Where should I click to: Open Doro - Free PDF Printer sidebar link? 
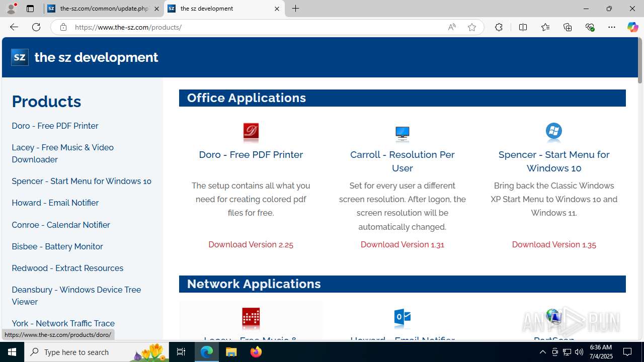(55, 126)
